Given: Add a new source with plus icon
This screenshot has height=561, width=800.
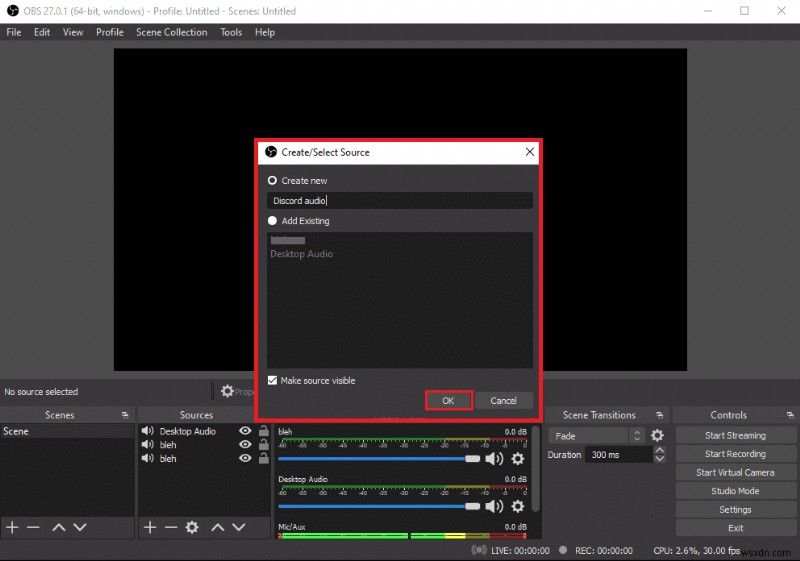Looking at the screenshot, I should pyautogui.click(x=150, y=527).
